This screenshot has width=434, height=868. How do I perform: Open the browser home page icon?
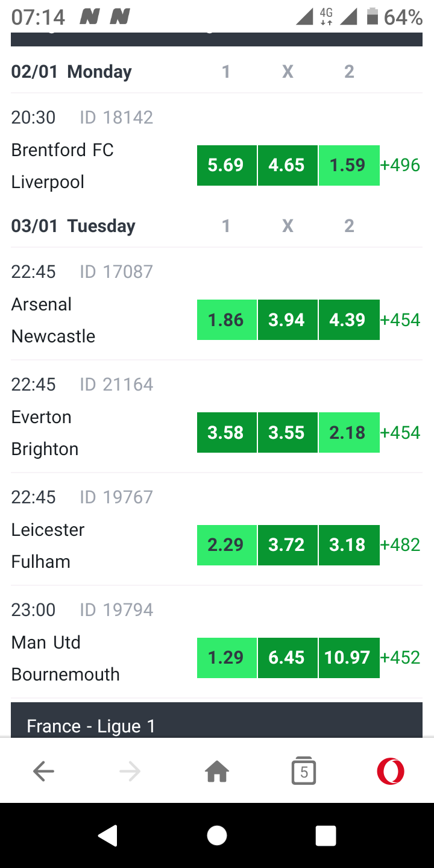click(x=217, y=771)
